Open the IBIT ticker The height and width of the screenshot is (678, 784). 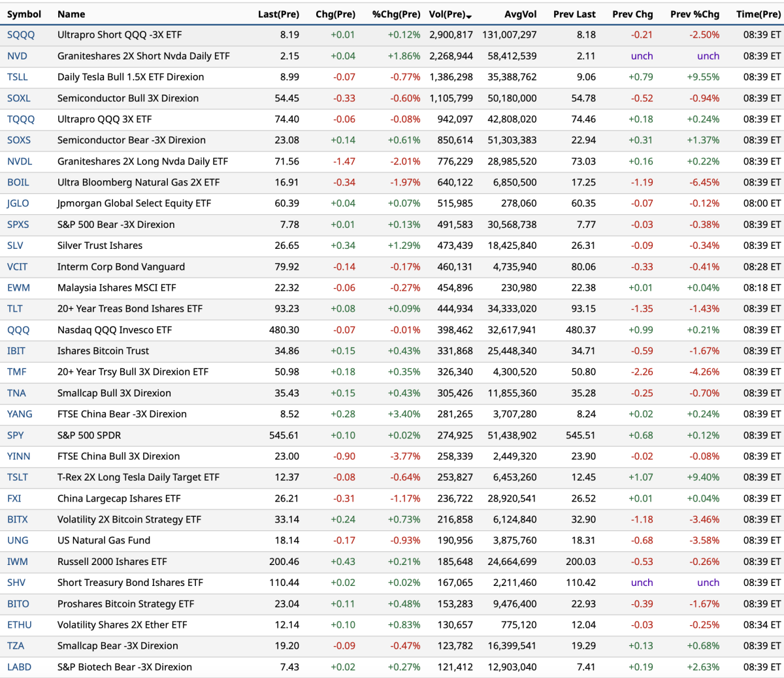pyautogui.click(x=16, y=351)
